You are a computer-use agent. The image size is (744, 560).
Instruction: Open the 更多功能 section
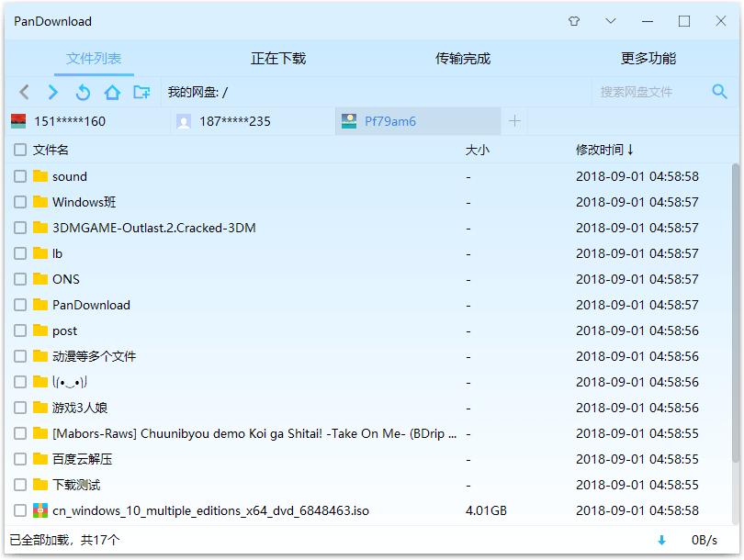point(649,57)
